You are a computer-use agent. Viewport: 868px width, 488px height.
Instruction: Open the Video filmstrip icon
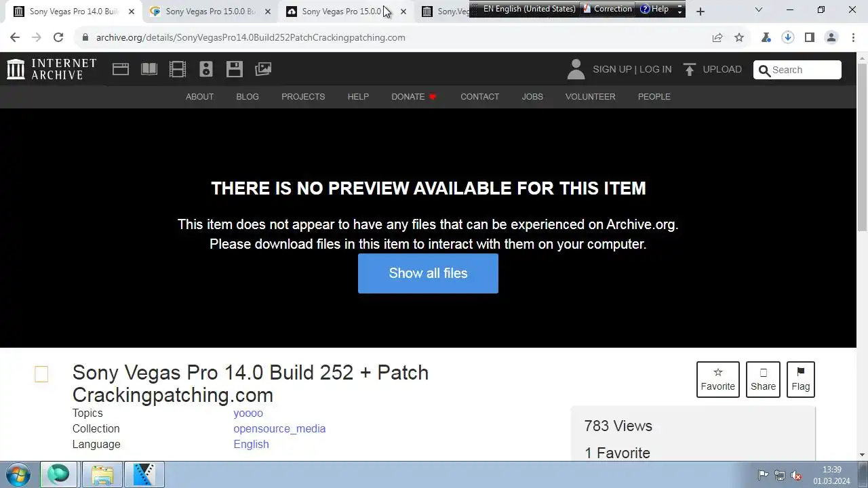[178, 69]
